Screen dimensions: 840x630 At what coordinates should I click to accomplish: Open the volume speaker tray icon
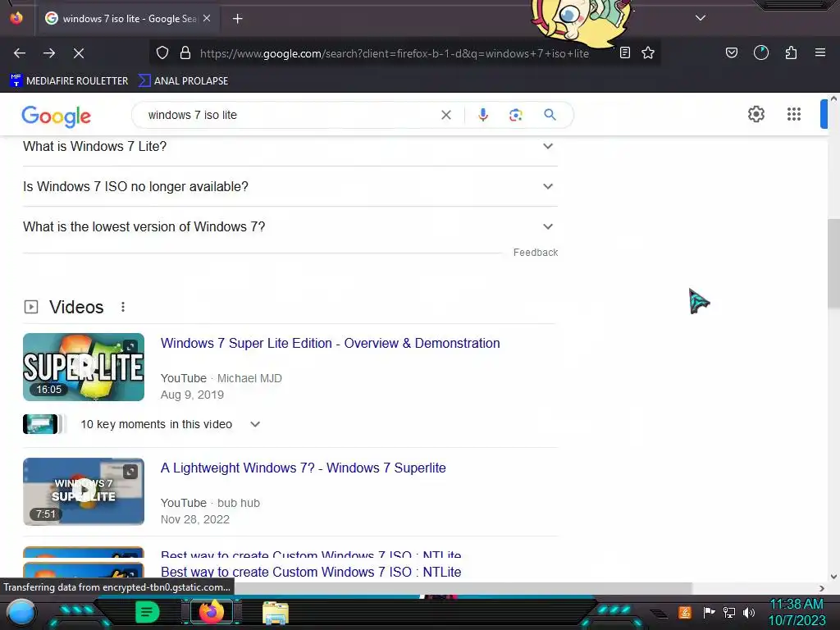coord(749,612)
